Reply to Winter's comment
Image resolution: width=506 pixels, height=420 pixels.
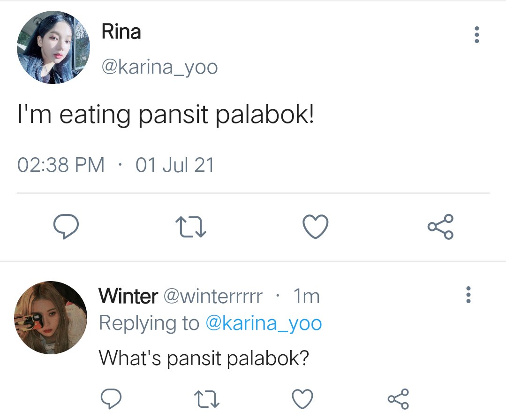coord(111,399)
